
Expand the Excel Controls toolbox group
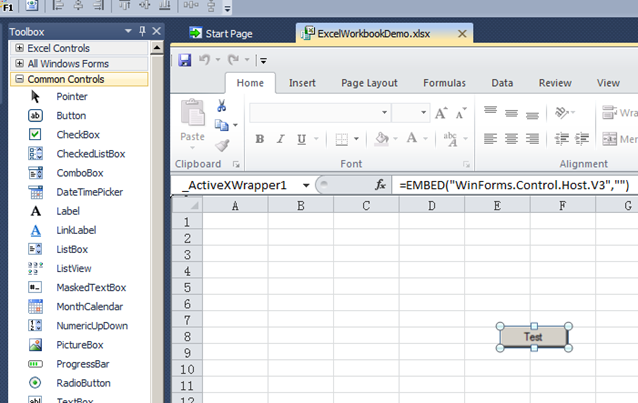pyautogui.click(x=19, y=48)
